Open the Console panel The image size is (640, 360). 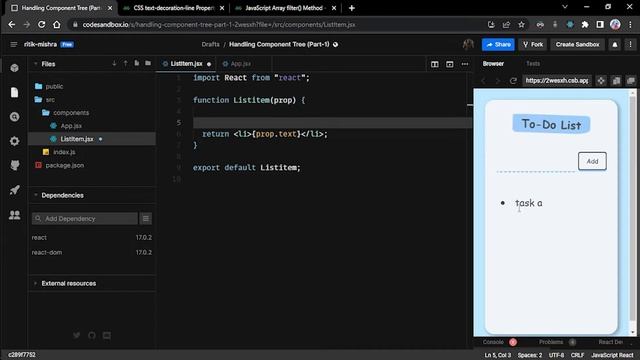pos(493,342)
